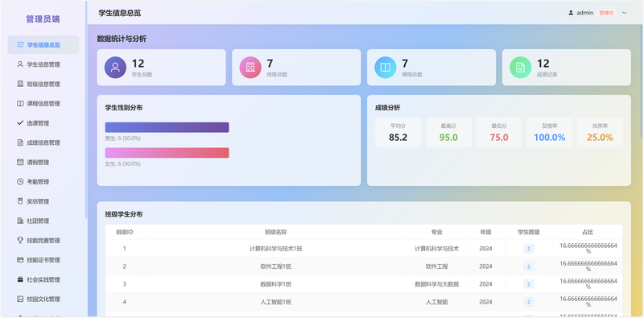Click the pink 女生 distribution bar
Image resolution: width=644 pixels, height=318 pixels.
167,153
